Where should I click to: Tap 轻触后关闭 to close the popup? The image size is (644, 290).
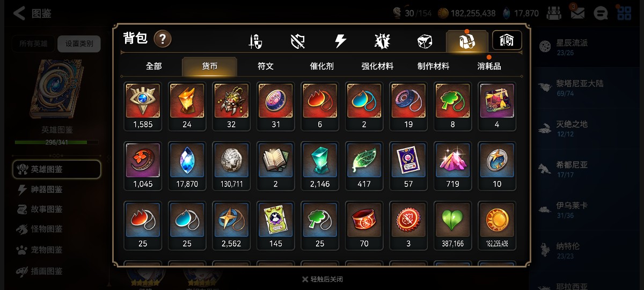coord(322,279)
